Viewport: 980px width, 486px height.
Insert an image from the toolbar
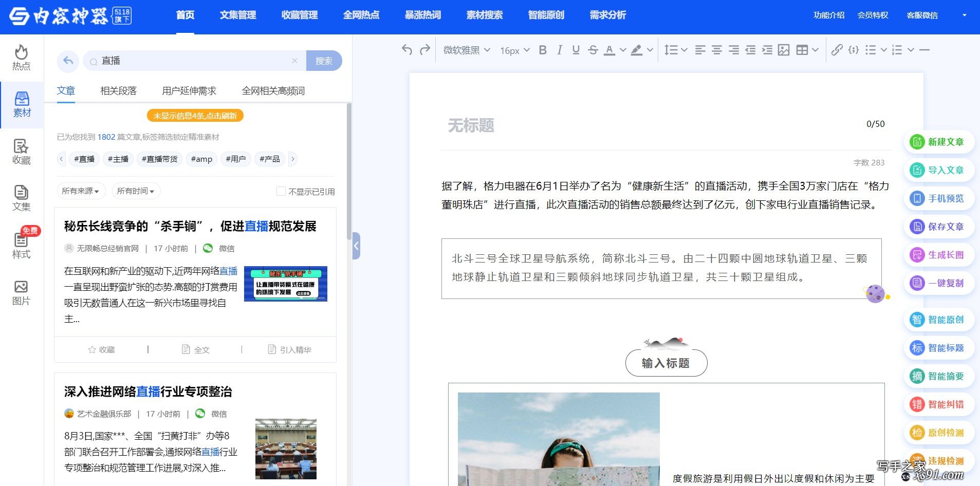784,50
